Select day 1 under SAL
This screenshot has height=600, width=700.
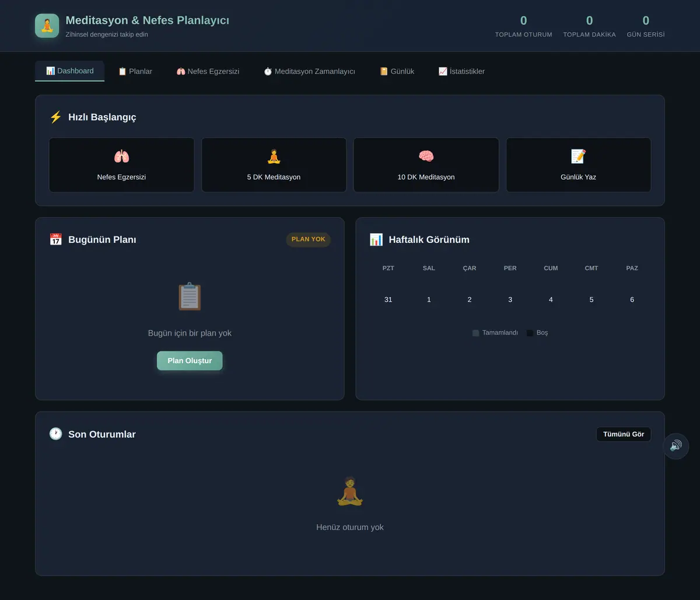coord(429,299)
